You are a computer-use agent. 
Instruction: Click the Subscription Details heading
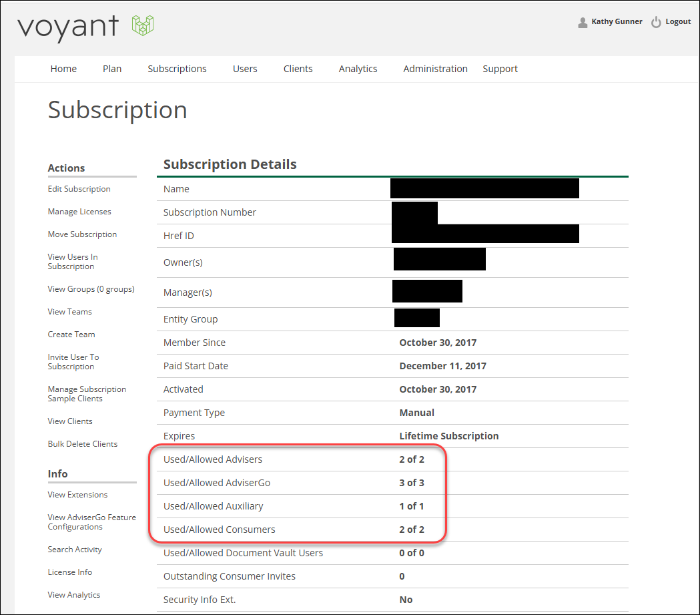click(x=230, y=164)
